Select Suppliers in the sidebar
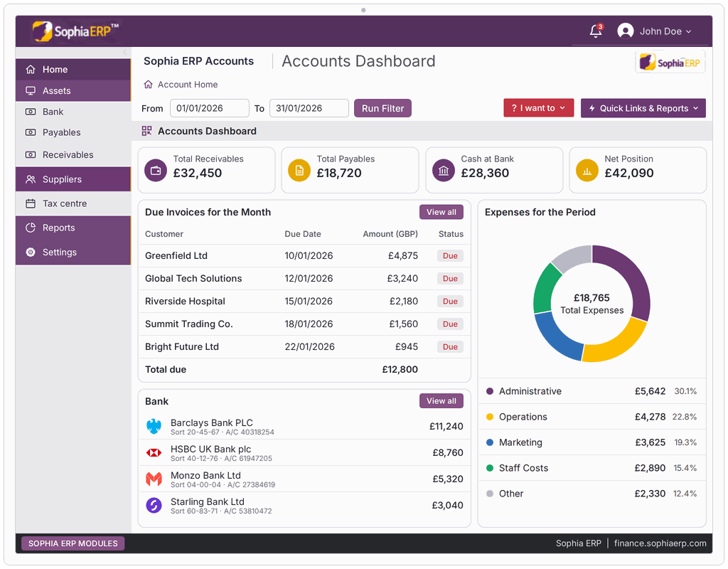This screenshot has height=569, width=728. (x=73, y=179)
